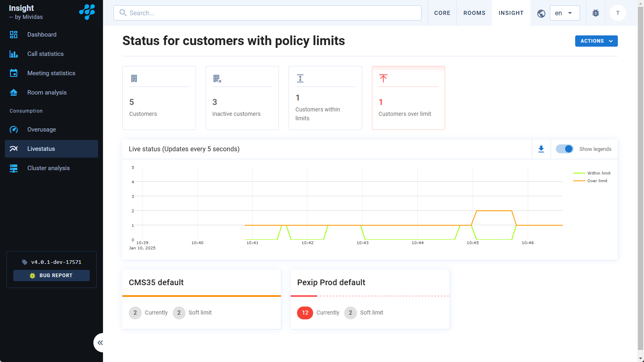The image size is (644, 362).
Task: Click the globe language icon
Action: coord(541,13)
